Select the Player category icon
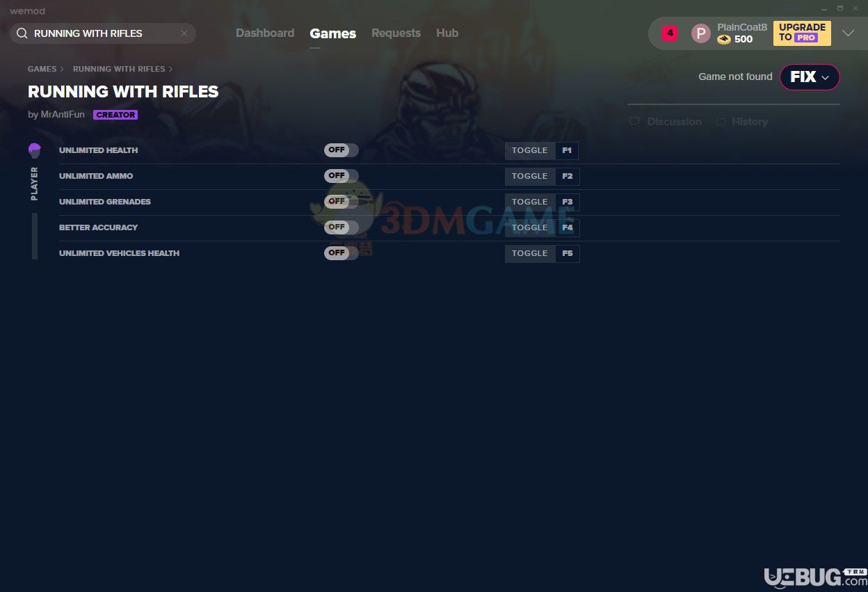This screenshot has width=868, height=592. (35, 150)
